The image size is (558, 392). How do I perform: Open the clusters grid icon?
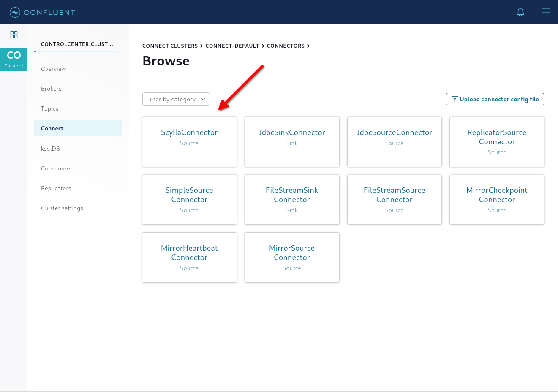[x=14, y=35]
